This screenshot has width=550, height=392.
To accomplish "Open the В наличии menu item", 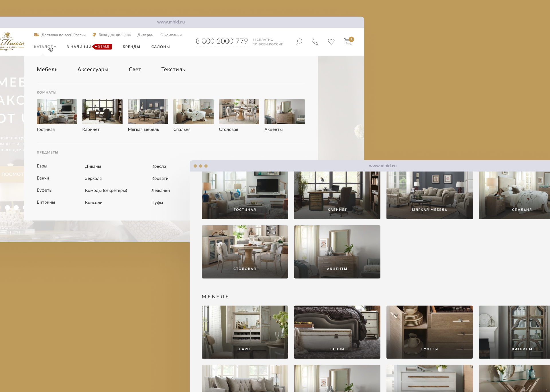I will point(79,47).
